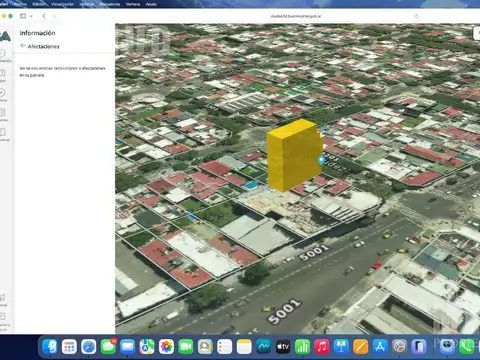480x360 pixels.
Task: Open Messages from the Dock
Action: click(108, 347)
